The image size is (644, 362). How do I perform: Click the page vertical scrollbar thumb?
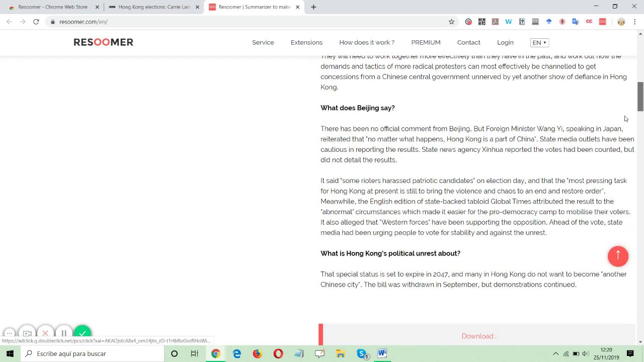[640, 97]
